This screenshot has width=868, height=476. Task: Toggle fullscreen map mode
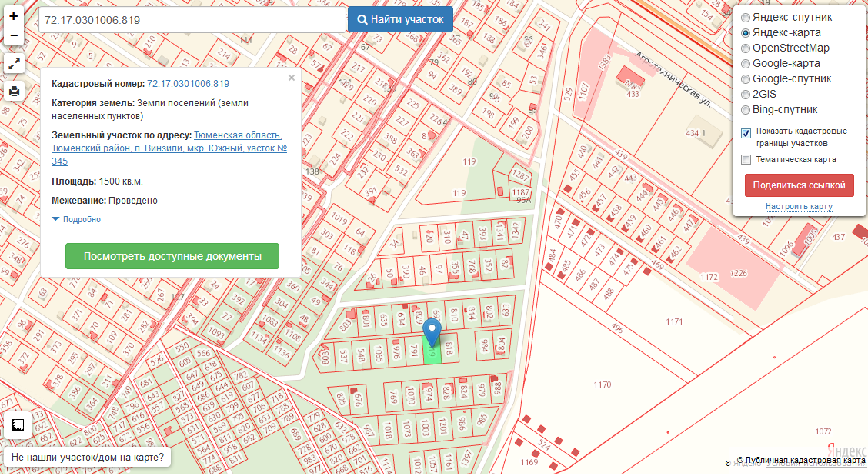pyautogui.click(x=14, y=64)
